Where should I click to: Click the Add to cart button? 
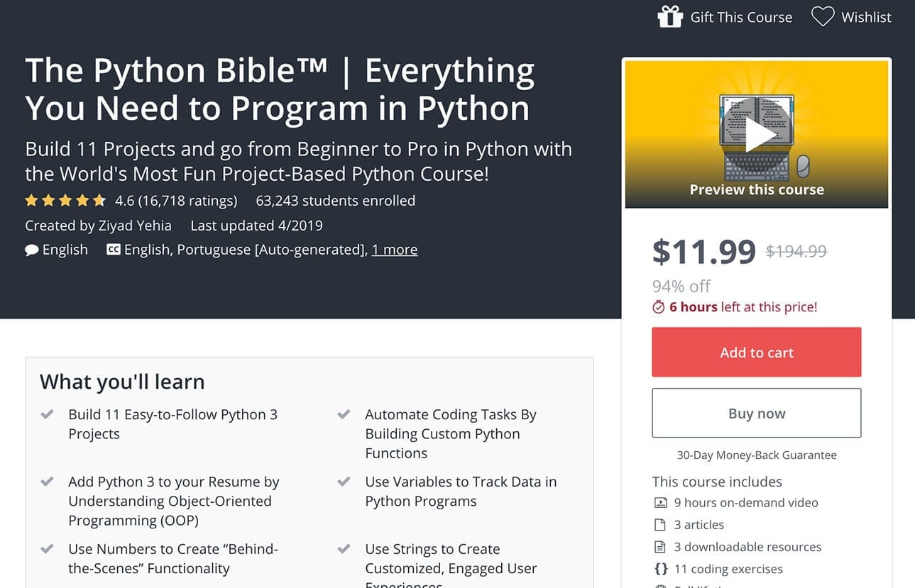[x=757, y=352]
